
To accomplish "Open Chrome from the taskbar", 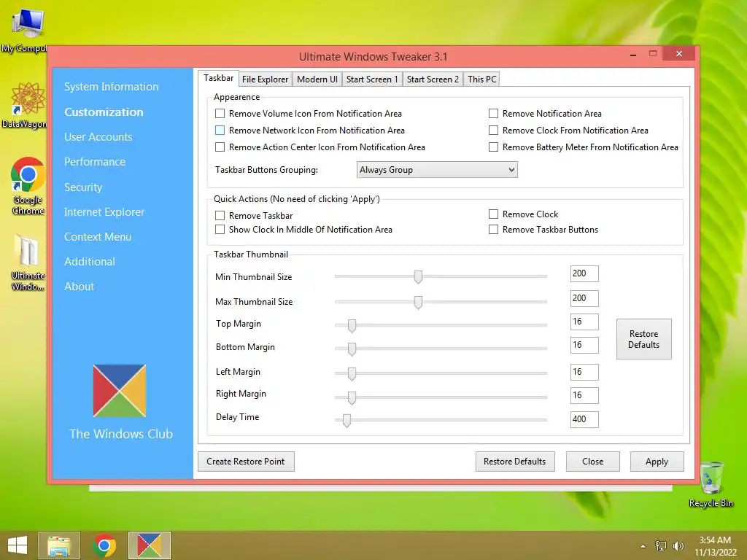I will 104,545.
